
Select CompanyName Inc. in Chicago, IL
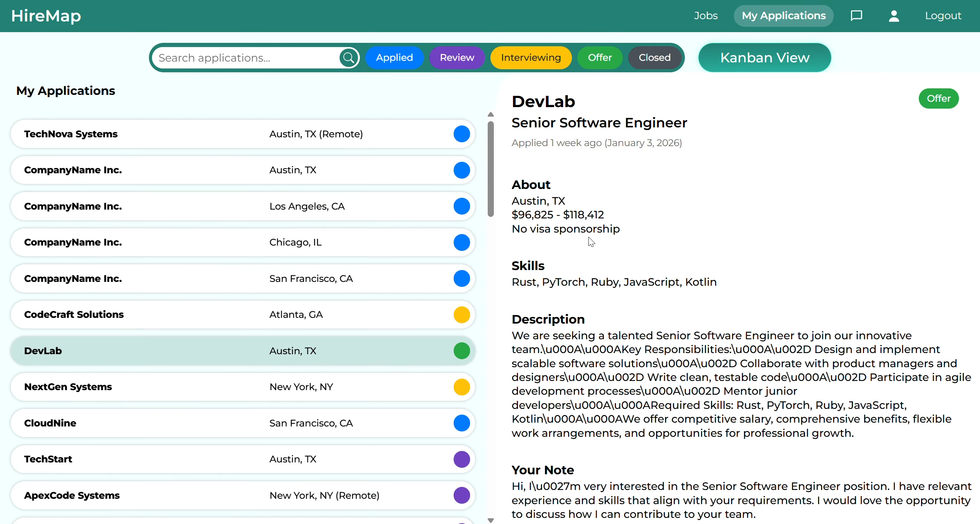click(243, 242)
